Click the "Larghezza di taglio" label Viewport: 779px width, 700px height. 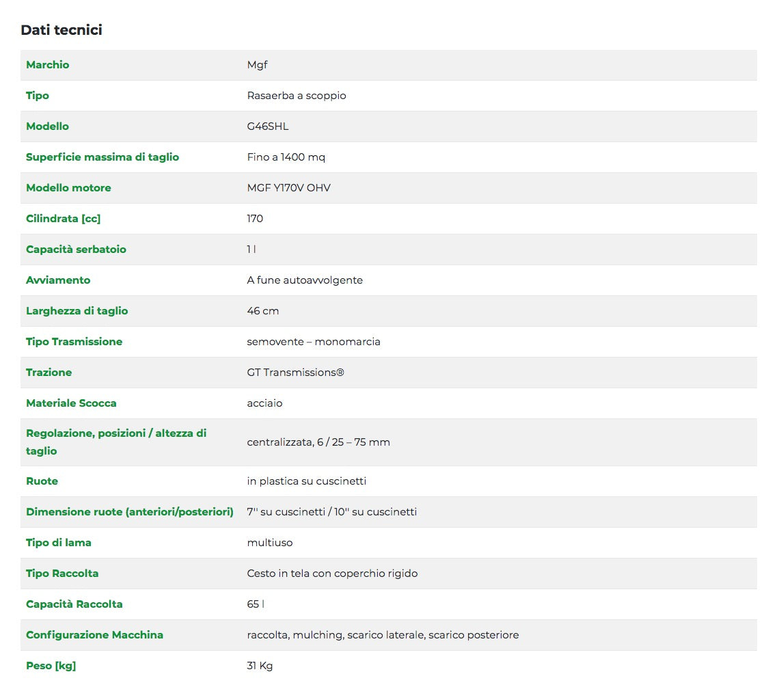tap(77, 311)
